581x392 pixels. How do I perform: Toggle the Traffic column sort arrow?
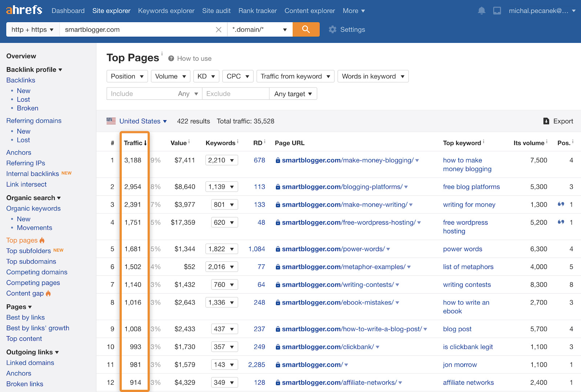click(146, 143)
